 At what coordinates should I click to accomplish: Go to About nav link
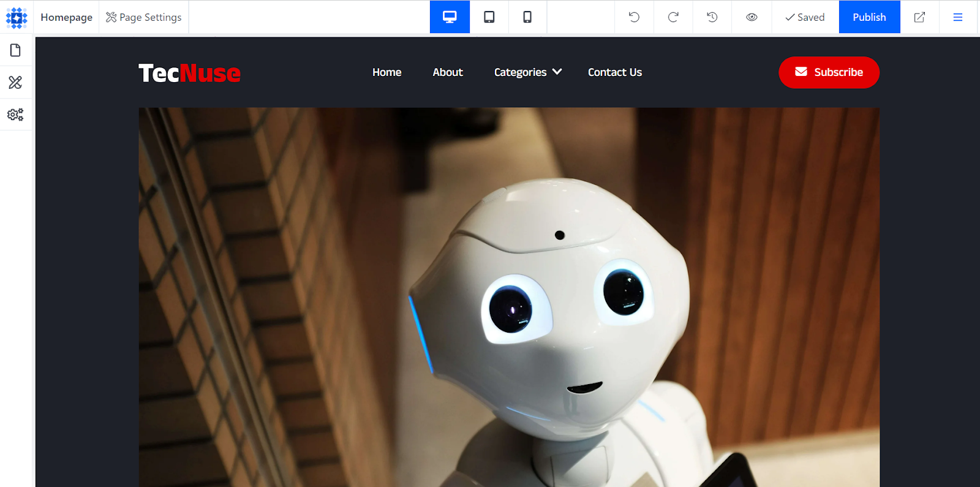click(x=448, y=72)
